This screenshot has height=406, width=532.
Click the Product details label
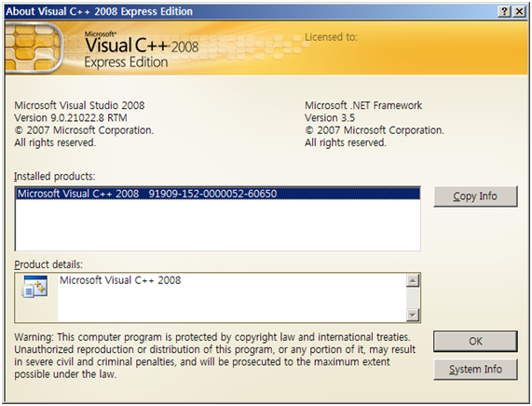tap(48, 264)
